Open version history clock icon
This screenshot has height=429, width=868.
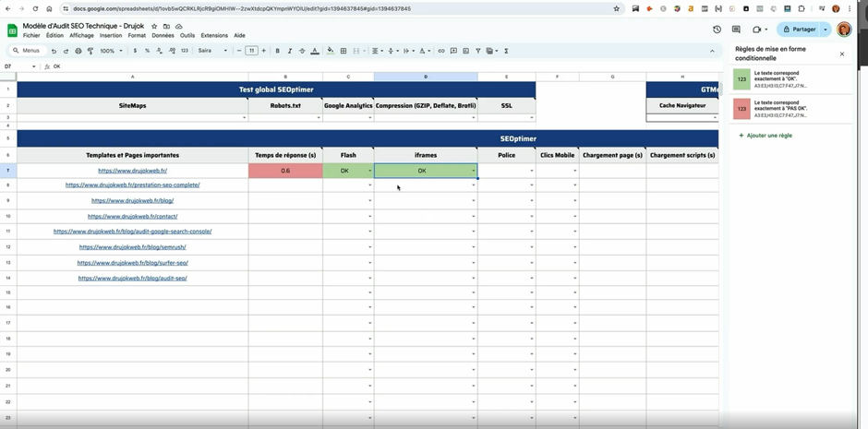point(717,30)
